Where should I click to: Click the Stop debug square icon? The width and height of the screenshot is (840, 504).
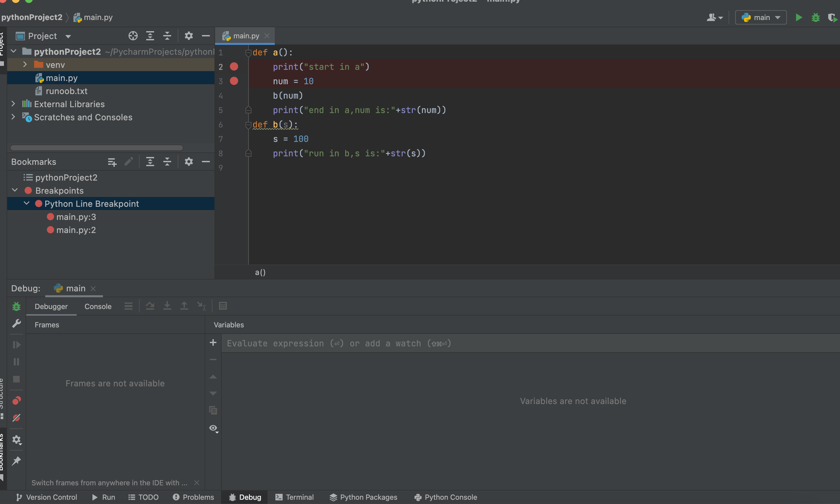[16, 379]
